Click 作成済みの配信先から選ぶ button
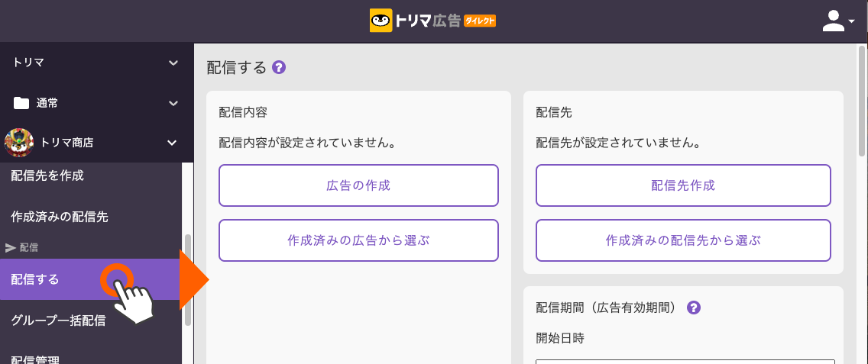Viewport: 868px width, 364px height. coord(683,240)
